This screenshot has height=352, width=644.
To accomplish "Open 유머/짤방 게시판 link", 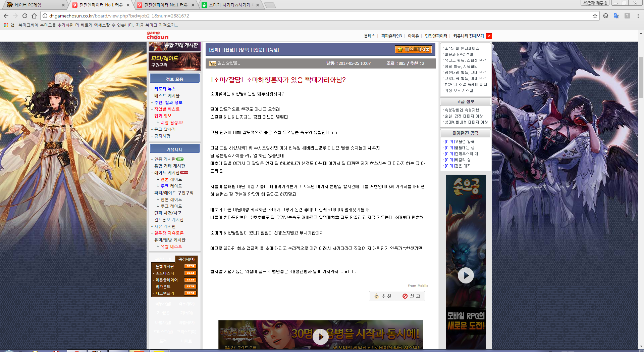I will [x=170, y=240].
